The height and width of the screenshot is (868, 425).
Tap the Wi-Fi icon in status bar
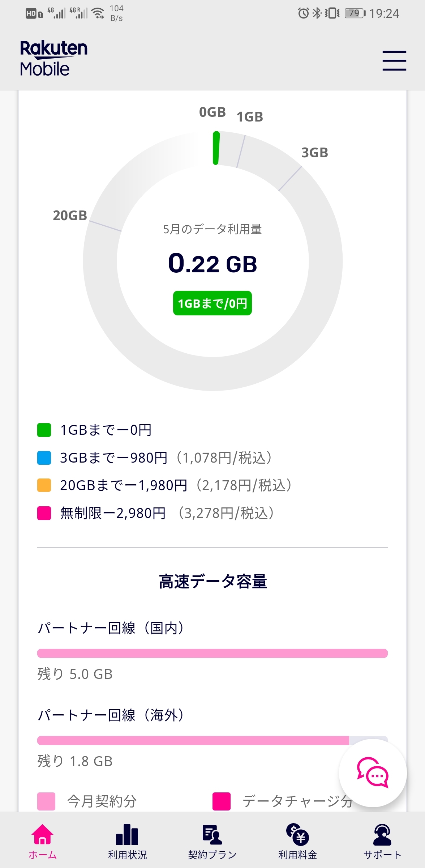pos(98,13)
